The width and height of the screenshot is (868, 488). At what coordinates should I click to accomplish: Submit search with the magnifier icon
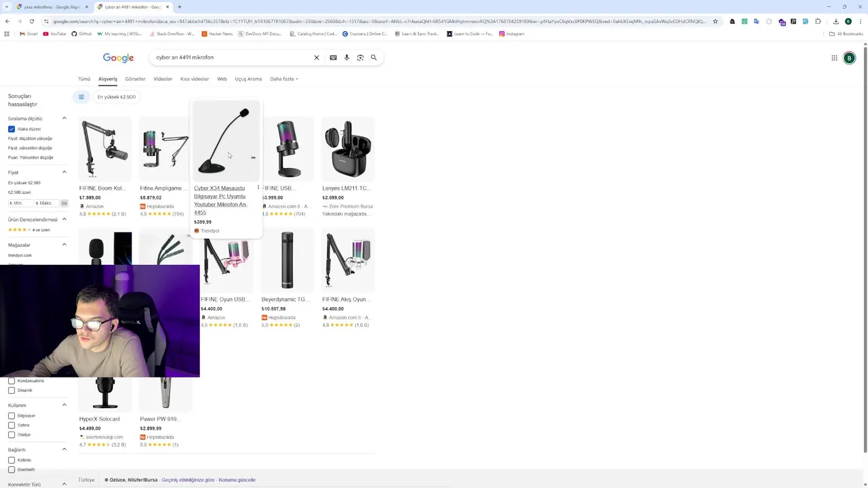[374, 58]
